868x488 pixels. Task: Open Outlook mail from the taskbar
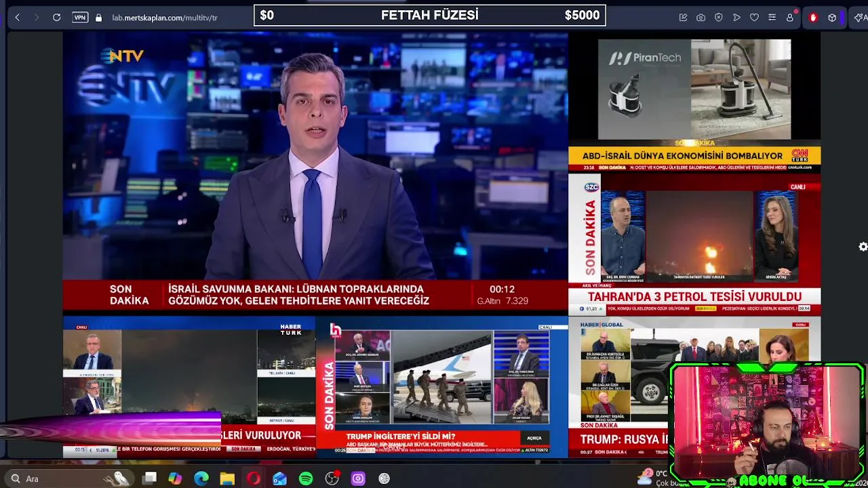tap(279, 479)
